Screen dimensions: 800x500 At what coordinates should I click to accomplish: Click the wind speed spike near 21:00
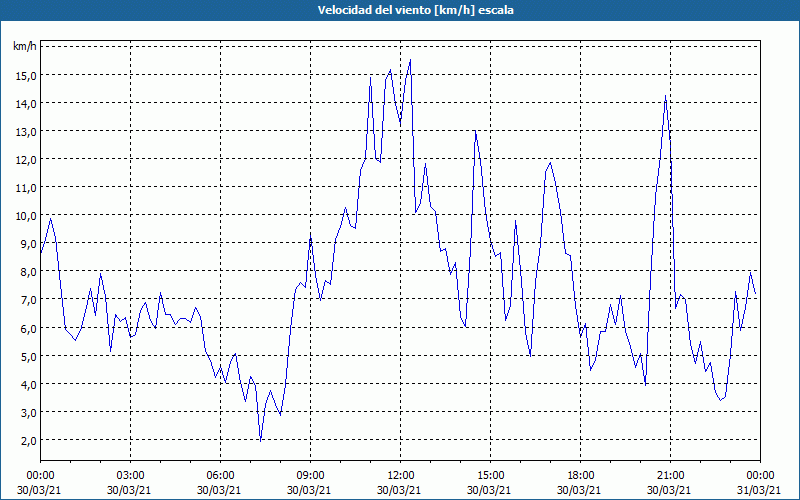coord(665,95)
